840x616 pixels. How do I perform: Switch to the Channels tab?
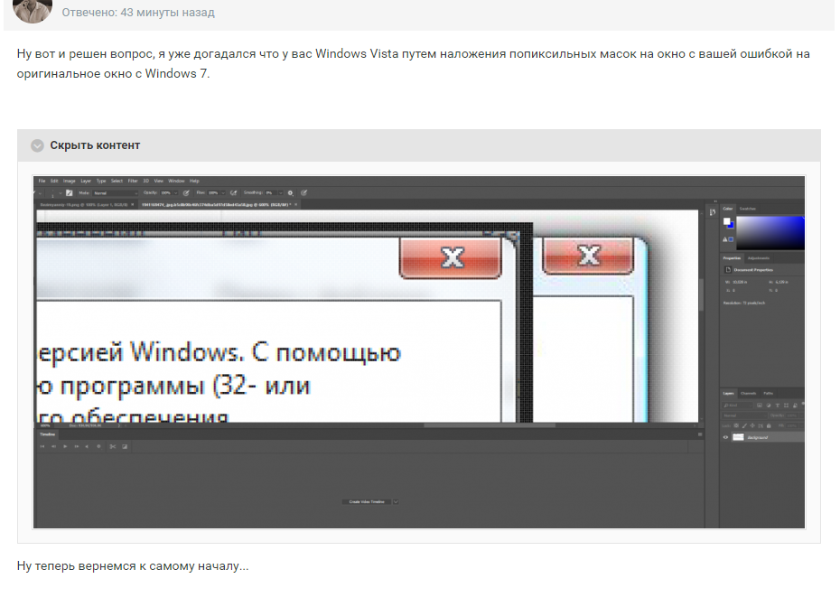click(x=749, y=393)
